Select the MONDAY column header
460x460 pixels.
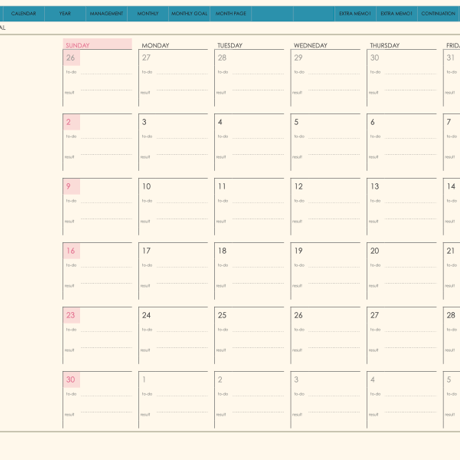tap(155, 45)
